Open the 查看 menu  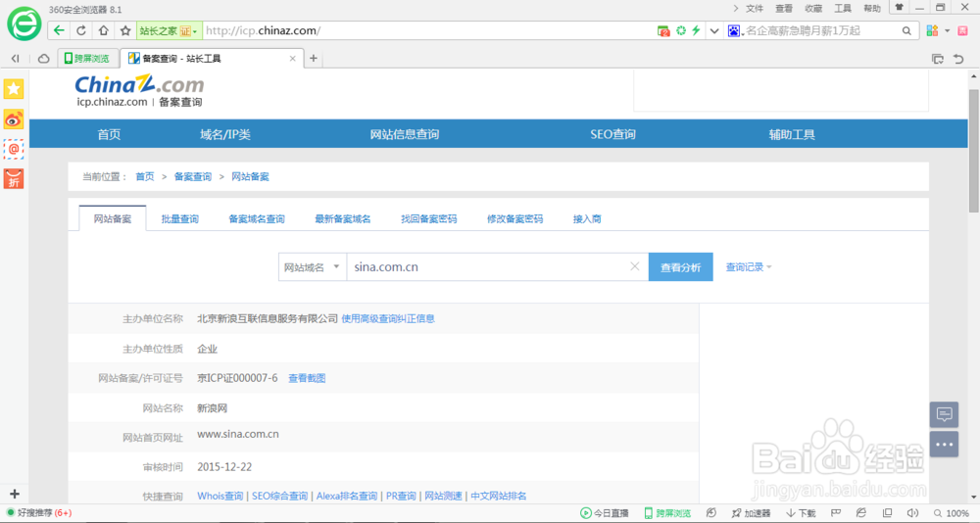[784, 8]
